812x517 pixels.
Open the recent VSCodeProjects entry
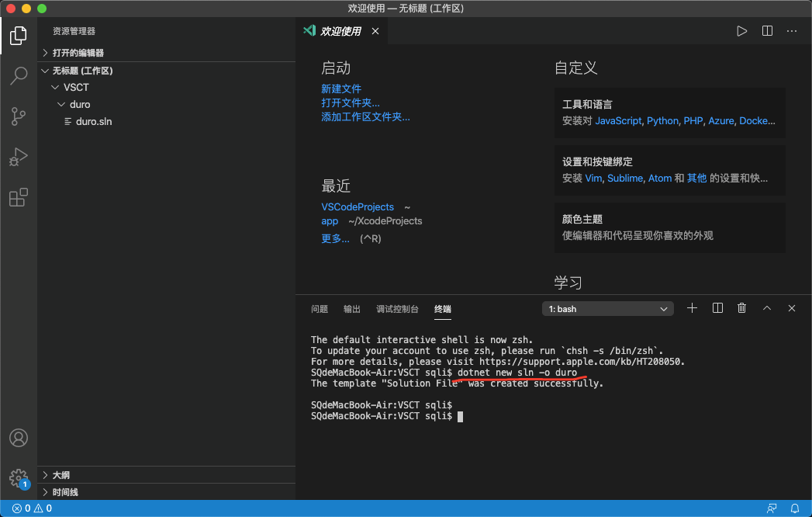coord(358,206)
